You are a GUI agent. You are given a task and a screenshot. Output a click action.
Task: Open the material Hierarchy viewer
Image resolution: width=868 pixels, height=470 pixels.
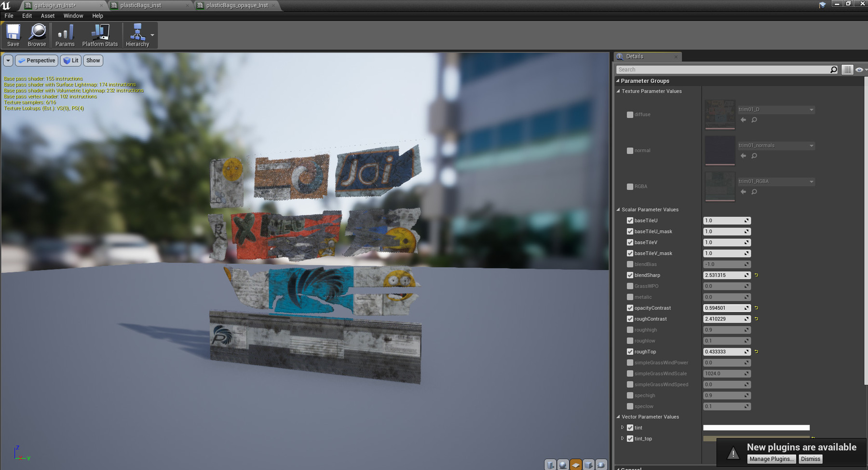tap(137, 34)
